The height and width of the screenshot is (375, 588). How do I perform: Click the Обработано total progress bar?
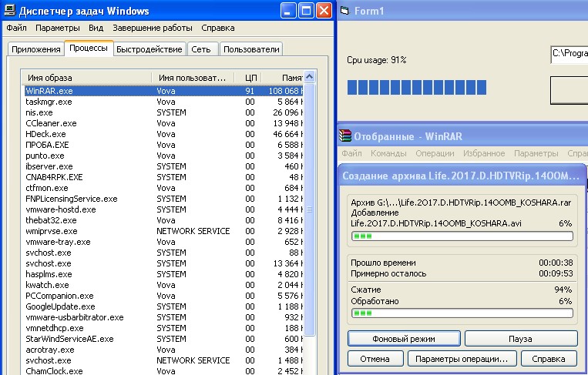click(x=462, y=313)
